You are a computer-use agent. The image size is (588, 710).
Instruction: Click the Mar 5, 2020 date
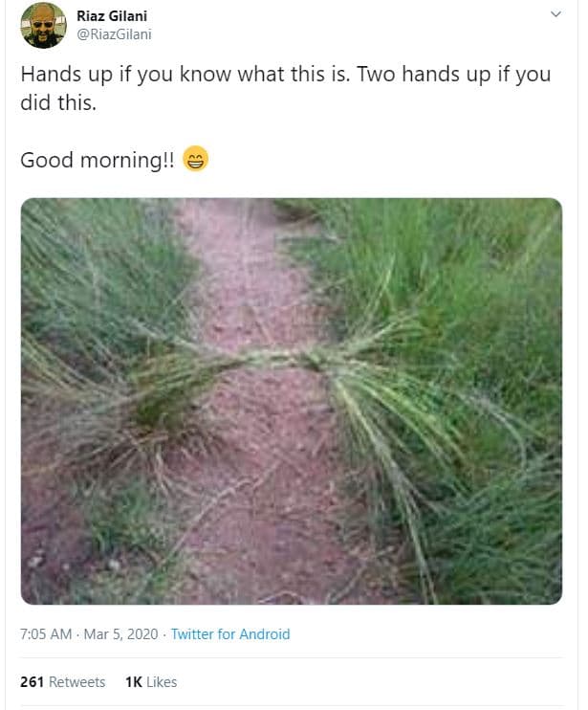[120, 633]
